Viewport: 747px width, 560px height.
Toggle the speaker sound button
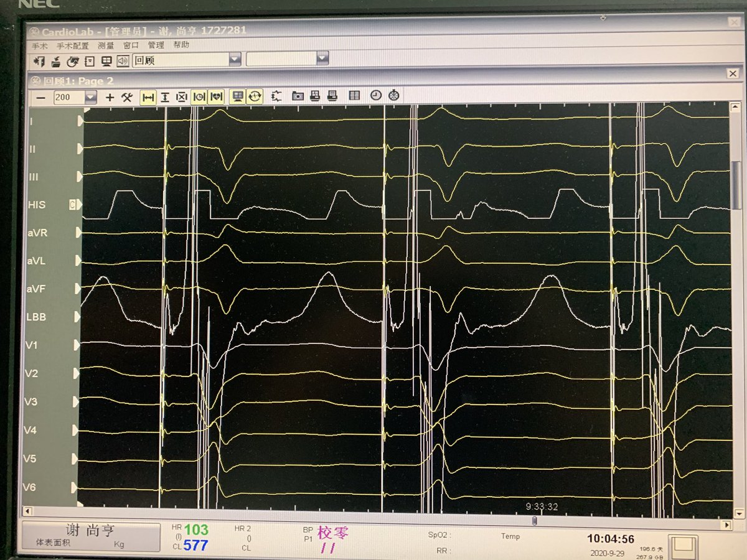tap(123, 60)
